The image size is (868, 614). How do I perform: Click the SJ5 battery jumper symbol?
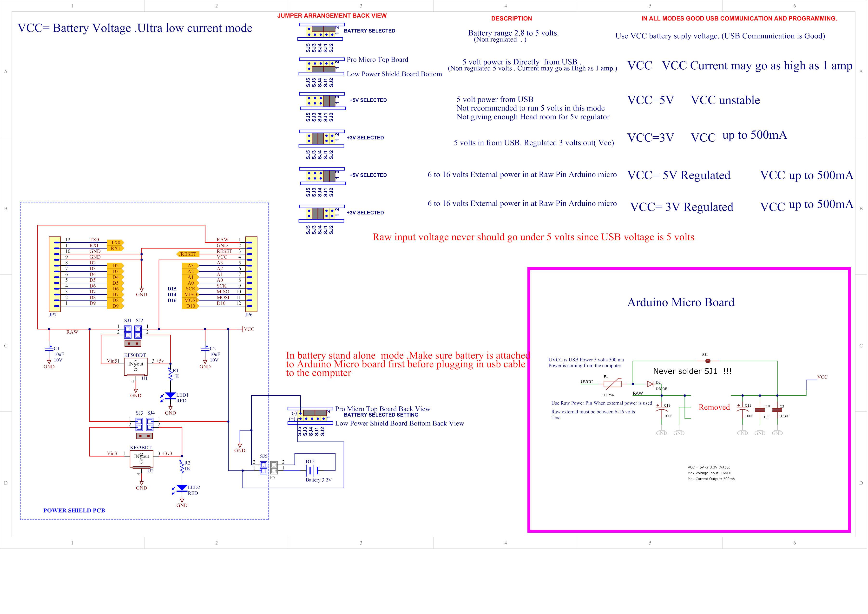264,467
